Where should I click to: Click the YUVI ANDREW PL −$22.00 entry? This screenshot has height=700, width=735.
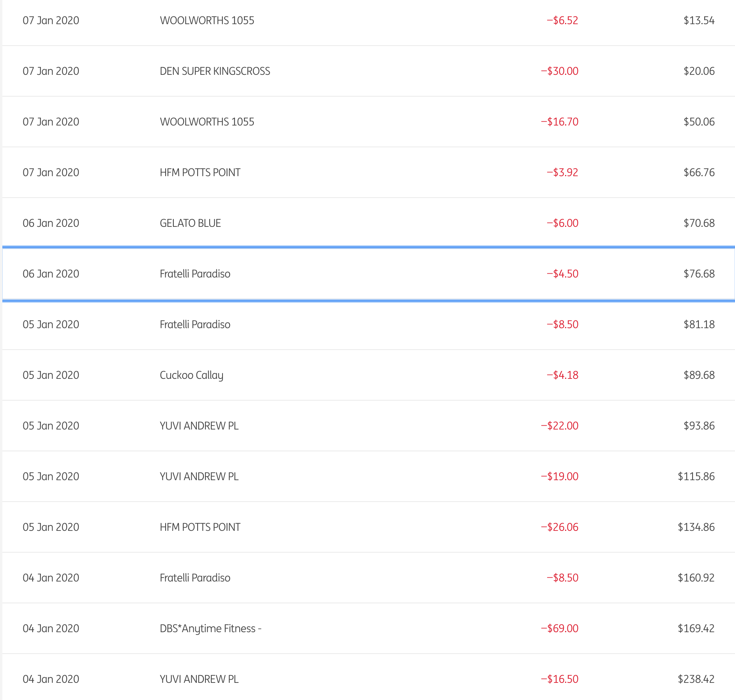pyautogui.click(x=199, y=426)
